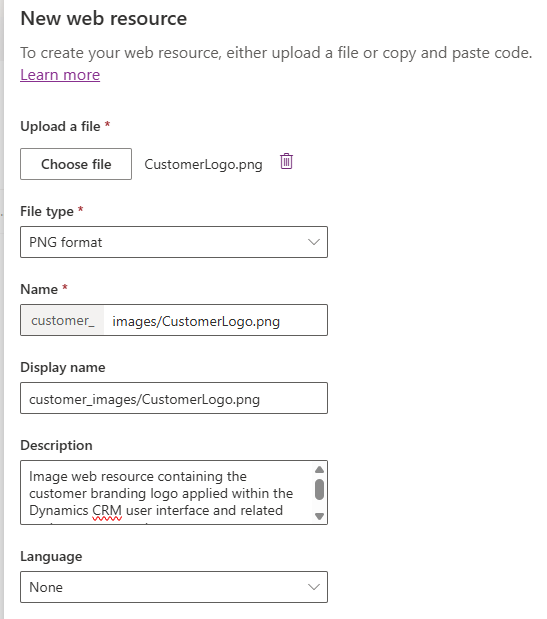Click the Choose file button
Screen dimensions: 547x619
point(76,164)
